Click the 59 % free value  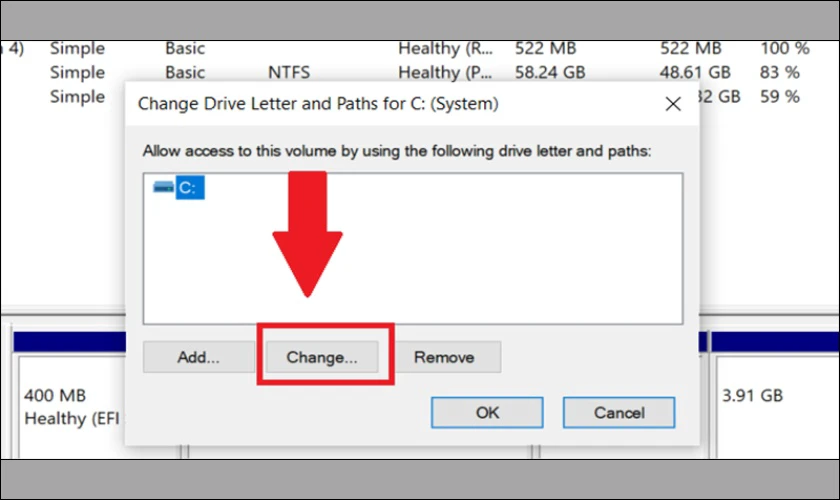(x=779, y=96)
